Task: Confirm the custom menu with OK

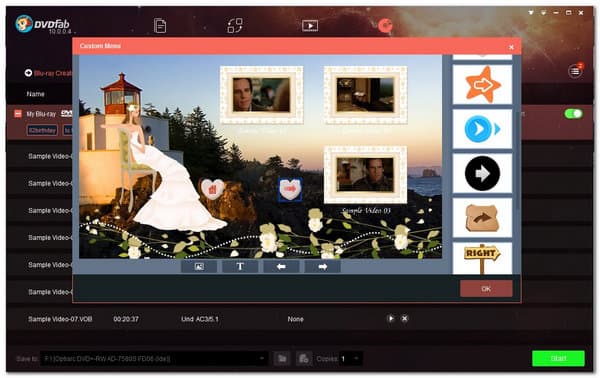Action: (486, 289)
